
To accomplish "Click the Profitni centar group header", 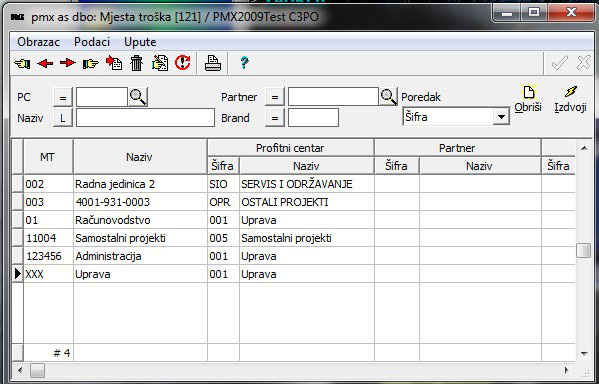I will point(290,148).
